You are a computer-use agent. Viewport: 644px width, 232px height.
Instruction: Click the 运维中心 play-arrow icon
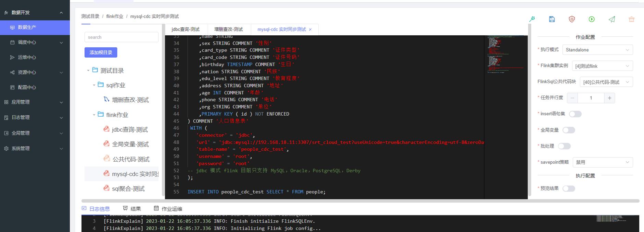[x=12, y=57]
